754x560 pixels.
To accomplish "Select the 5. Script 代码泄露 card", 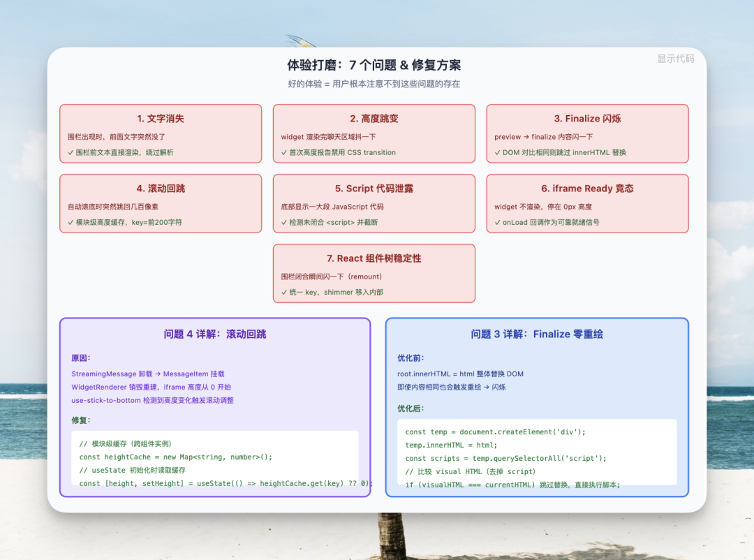I will (x=374, y=203).
